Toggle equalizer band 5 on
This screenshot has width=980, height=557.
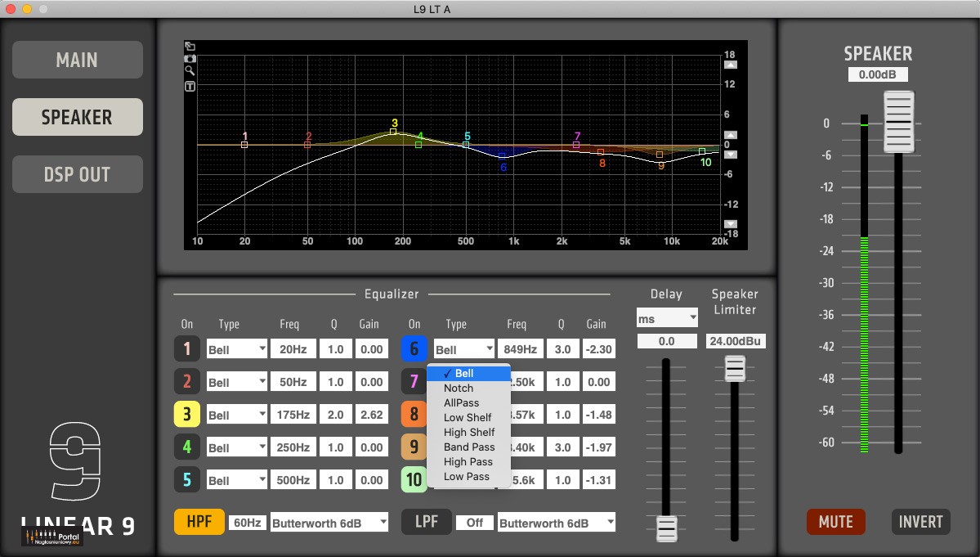tap(187, 479)
